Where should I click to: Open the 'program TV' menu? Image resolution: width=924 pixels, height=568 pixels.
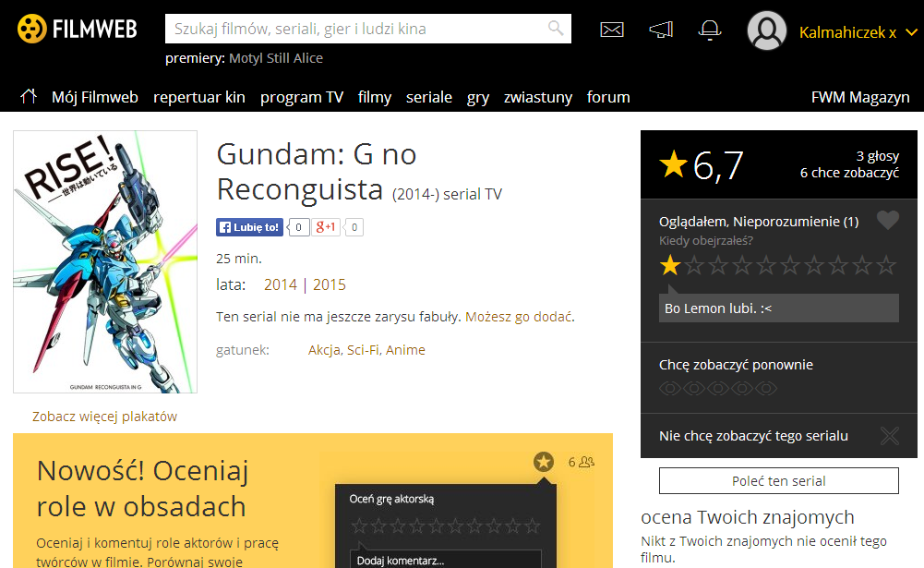coord(302,97)
